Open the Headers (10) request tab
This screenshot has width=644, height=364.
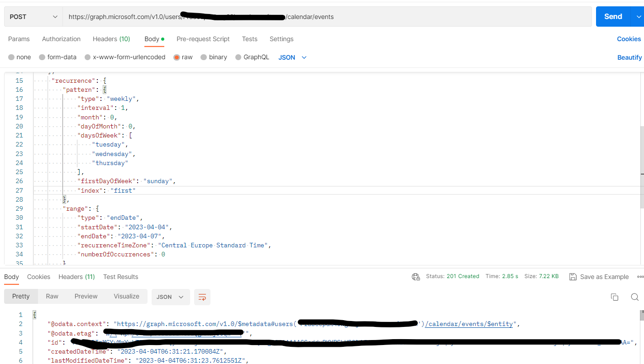pos(111,39)
